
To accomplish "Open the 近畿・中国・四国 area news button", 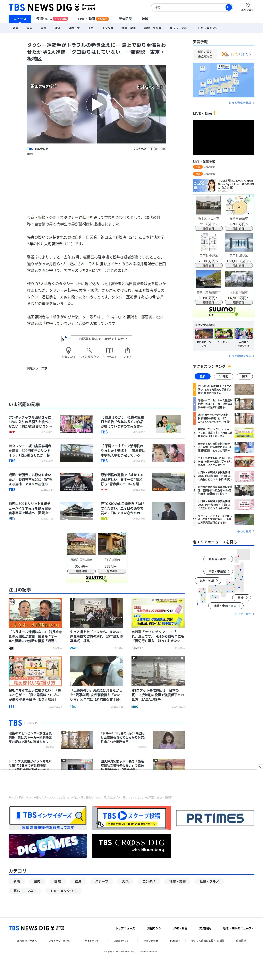I will point(226,606).
